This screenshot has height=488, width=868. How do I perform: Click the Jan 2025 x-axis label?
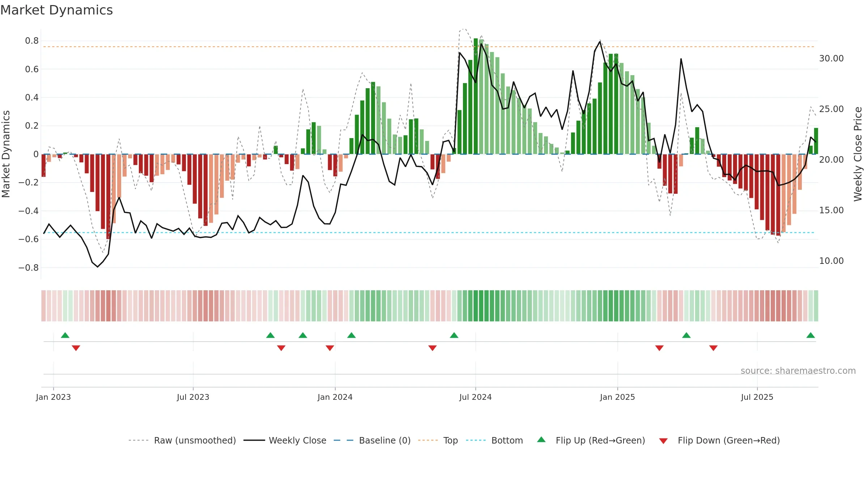point(617,397)
